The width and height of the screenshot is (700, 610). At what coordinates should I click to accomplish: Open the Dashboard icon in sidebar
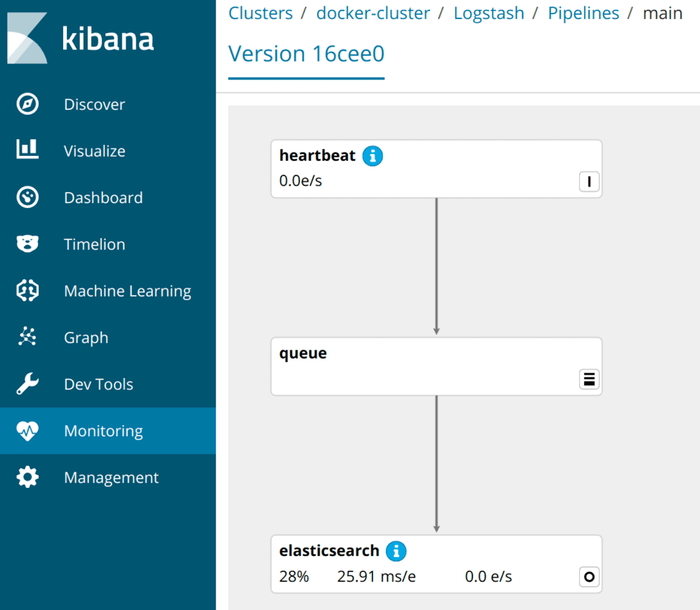point(27,197)
